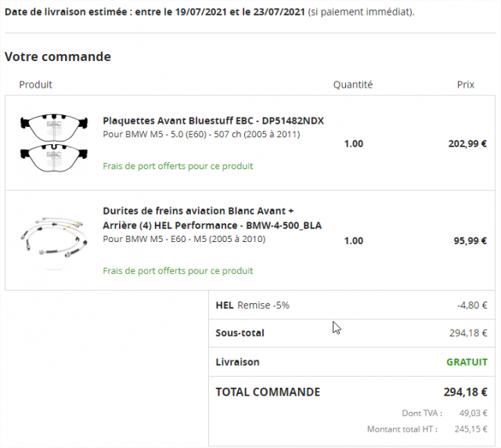Viewport: 501px width, 448px height.
Task: Click the BMW M5 5.0 E60 compatibility text
Action: point(201,134)
